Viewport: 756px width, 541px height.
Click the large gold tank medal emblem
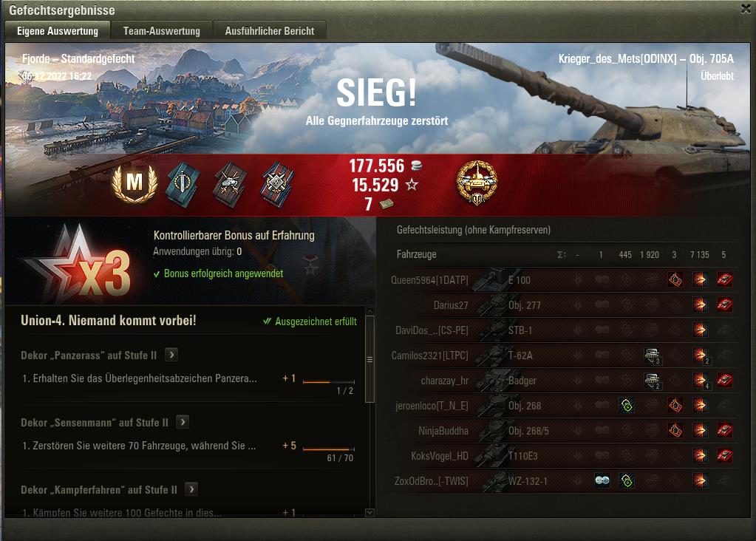tap(477, 183)
